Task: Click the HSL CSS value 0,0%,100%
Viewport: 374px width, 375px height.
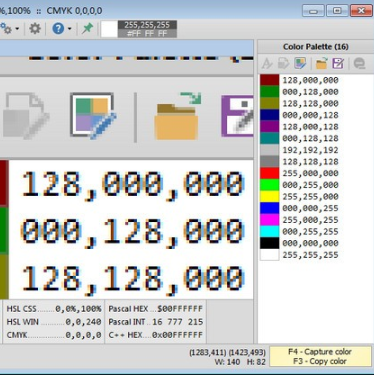Action: click(78, 309)
